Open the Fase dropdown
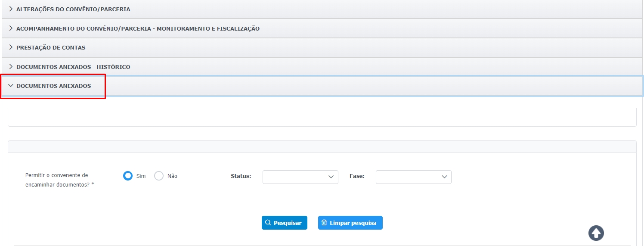Viewport: 644px width, 246px height. (413, 177)
